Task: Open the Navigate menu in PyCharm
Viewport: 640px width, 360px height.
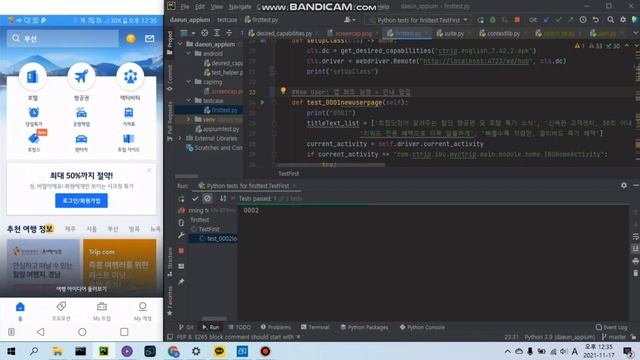Action: coord(240,7)
